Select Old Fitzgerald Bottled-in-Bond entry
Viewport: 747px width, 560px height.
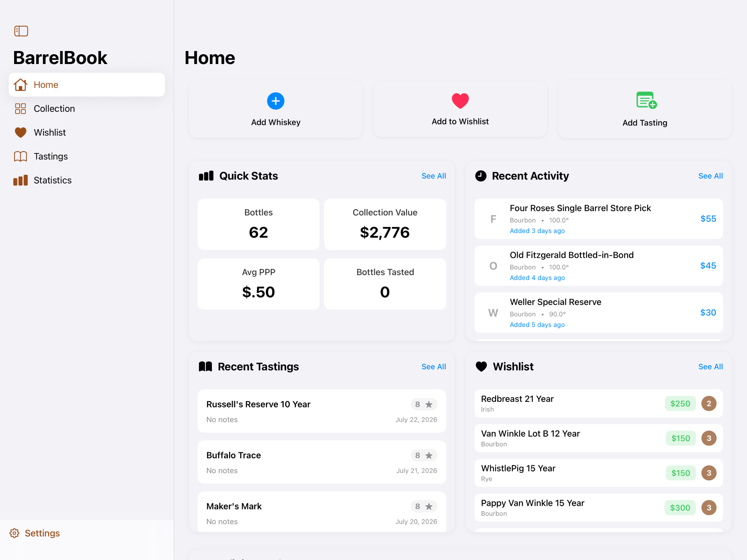[599, 266]
